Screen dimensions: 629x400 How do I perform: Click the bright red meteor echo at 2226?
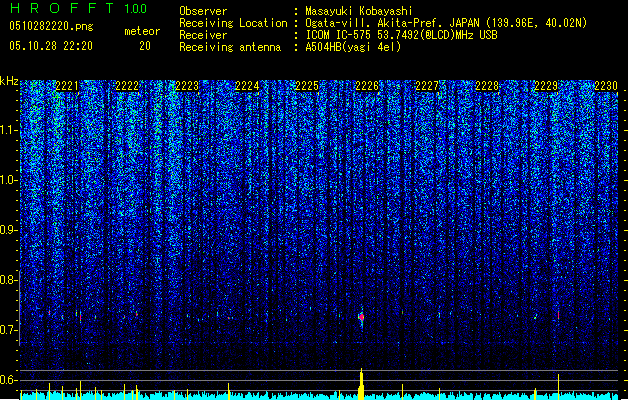pos(361,317)
